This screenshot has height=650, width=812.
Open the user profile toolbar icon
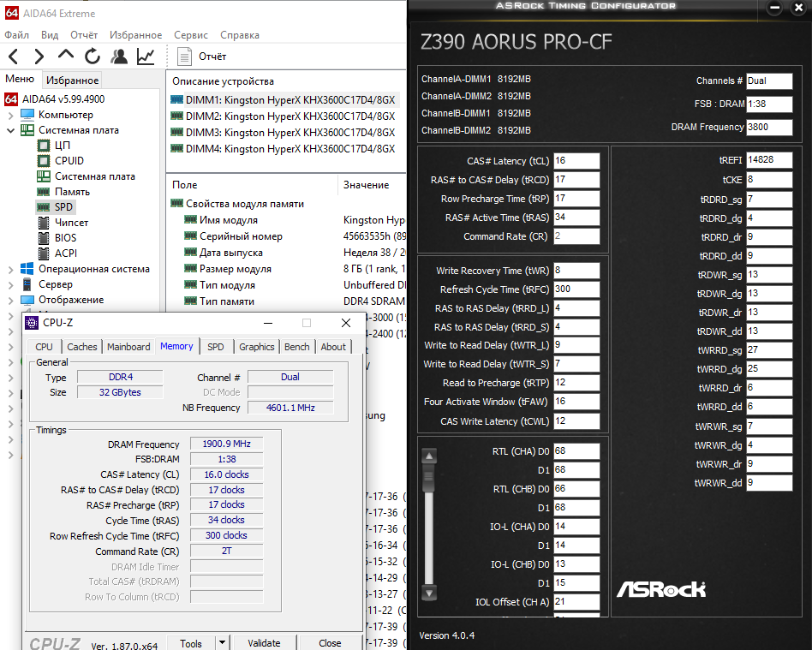119,56
